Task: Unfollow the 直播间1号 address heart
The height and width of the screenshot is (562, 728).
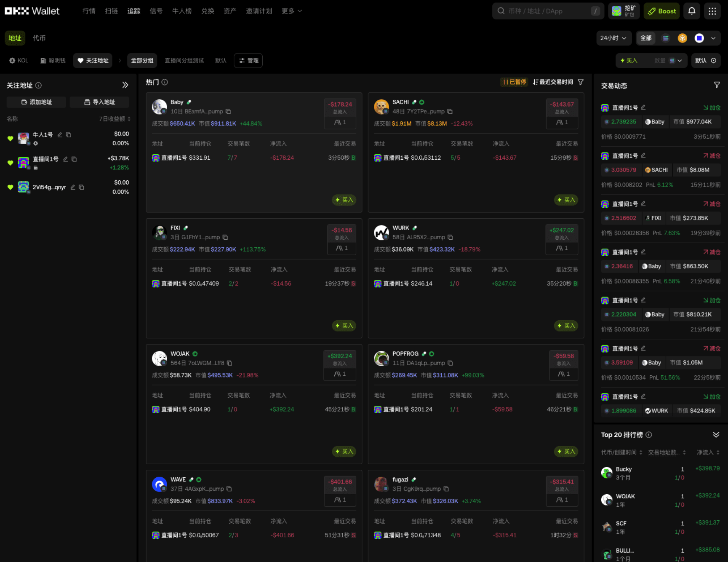Action: tap(11, 163)
